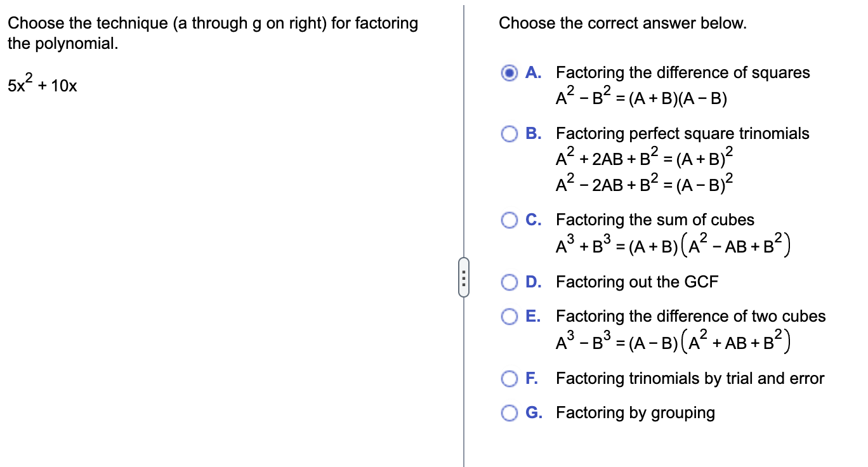This screenshot has width=868, height=467.
Task: Click the "Factoring out the GCF" label
Action: [x=637, y=282]
